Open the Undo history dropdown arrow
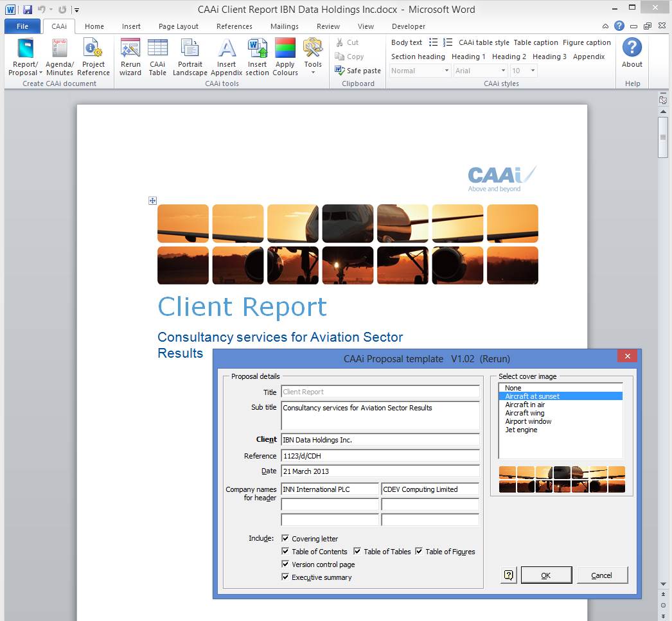Viewport: 672px width, 621px height. tap(51, 10)
